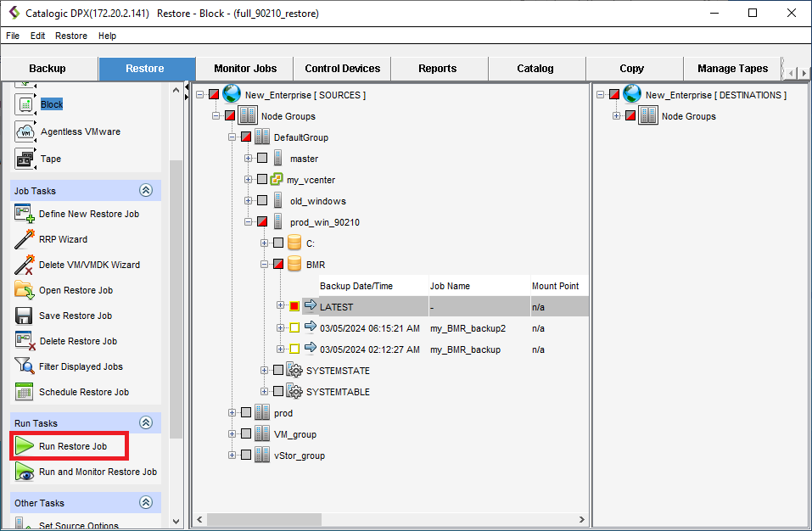Click the Agentless VMware icon
Viewport: 812px width, 531px height.
click(x=25, y=131)
